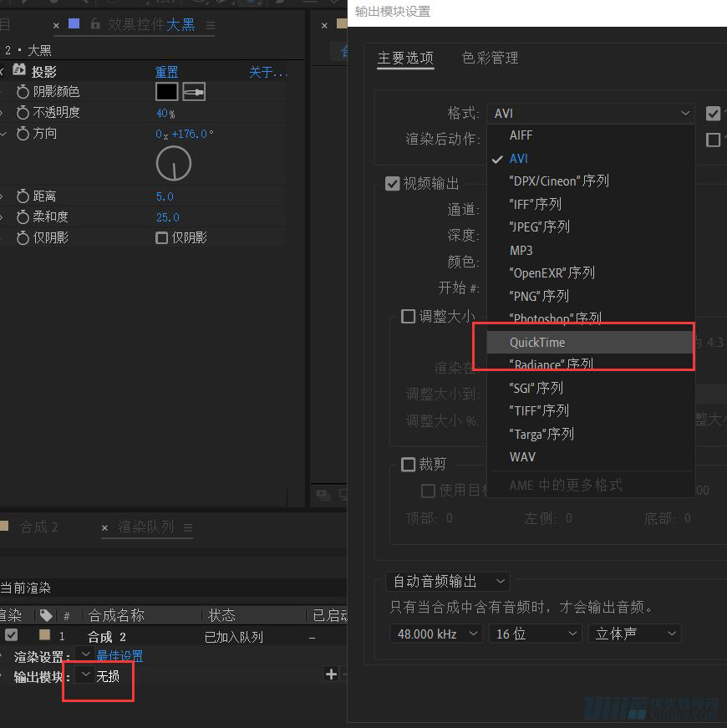
Task: Click the effect icon beside 投影
Action: 19,71
